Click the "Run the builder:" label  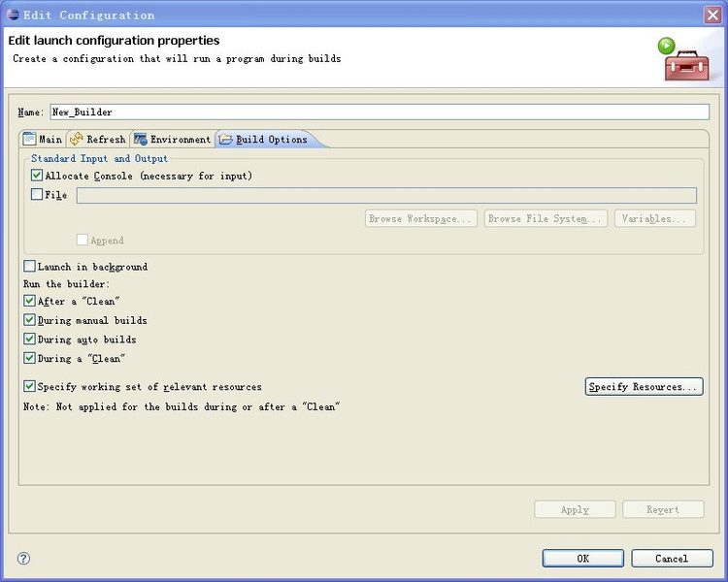(x=66, y=284)
